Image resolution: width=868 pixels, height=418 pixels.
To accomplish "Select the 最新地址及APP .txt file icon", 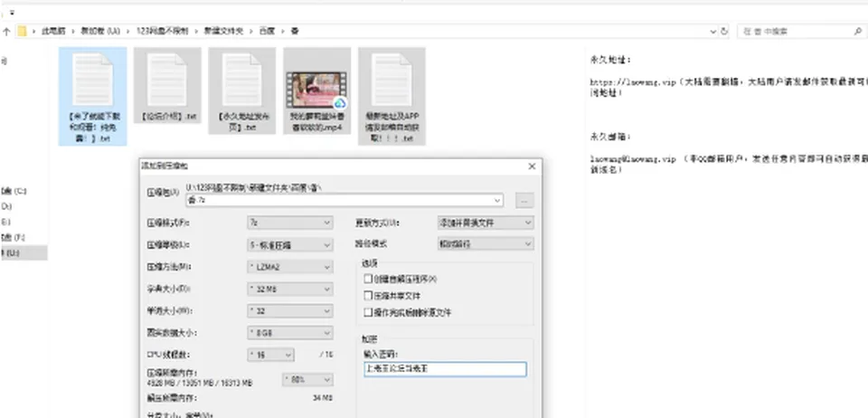I will (x=392, y=80).
